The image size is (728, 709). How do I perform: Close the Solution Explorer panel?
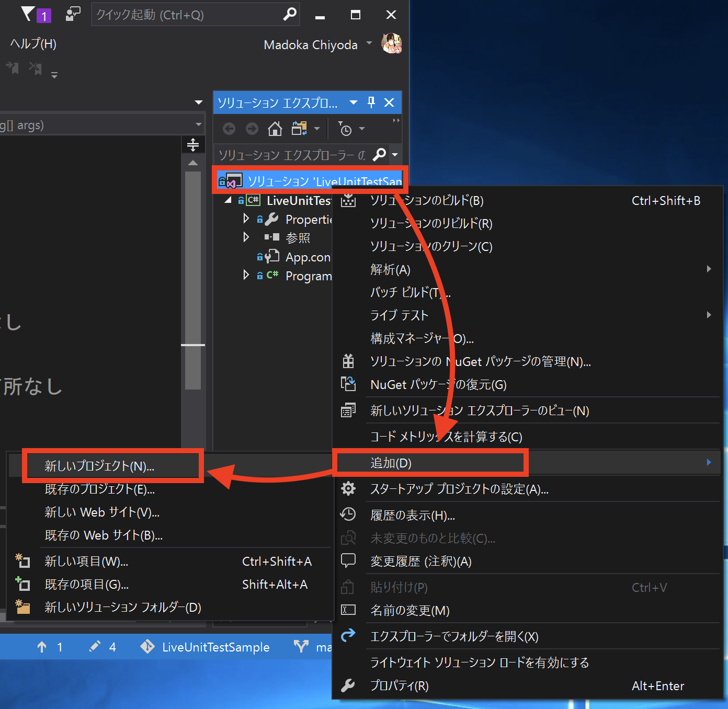coord(389,102)
